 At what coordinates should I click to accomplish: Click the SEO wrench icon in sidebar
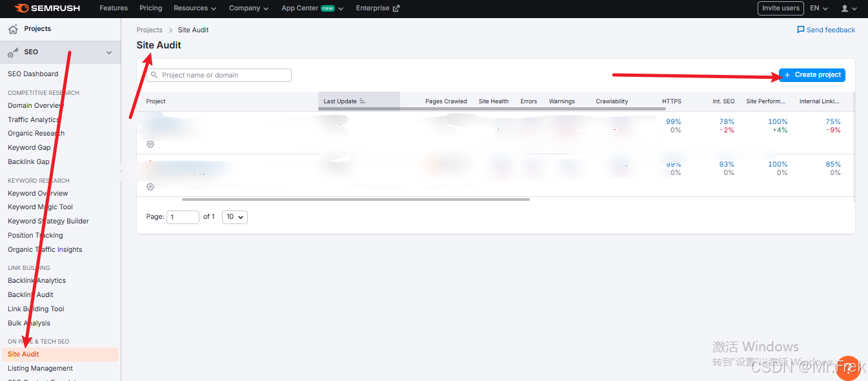(x=11, y=52)
